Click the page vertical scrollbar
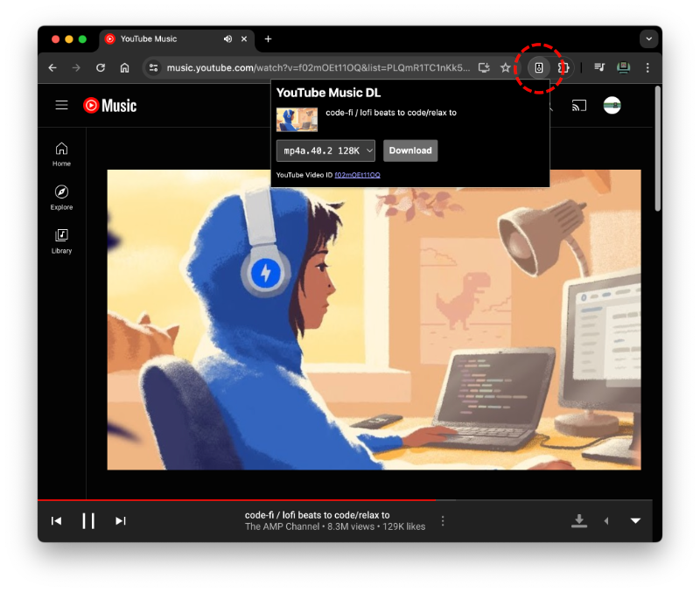This screenshot has width=700, height=592. click(x=658, y=149)
